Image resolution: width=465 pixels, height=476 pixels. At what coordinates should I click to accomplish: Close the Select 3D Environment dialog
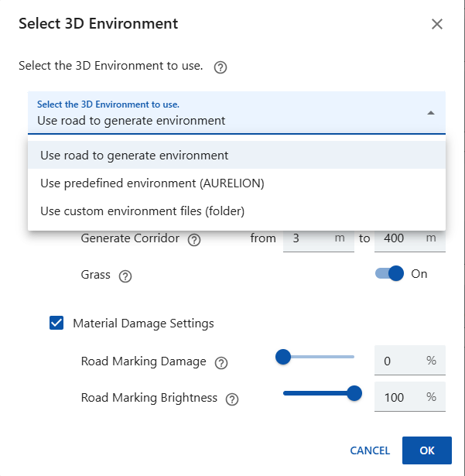click(437, 24)
